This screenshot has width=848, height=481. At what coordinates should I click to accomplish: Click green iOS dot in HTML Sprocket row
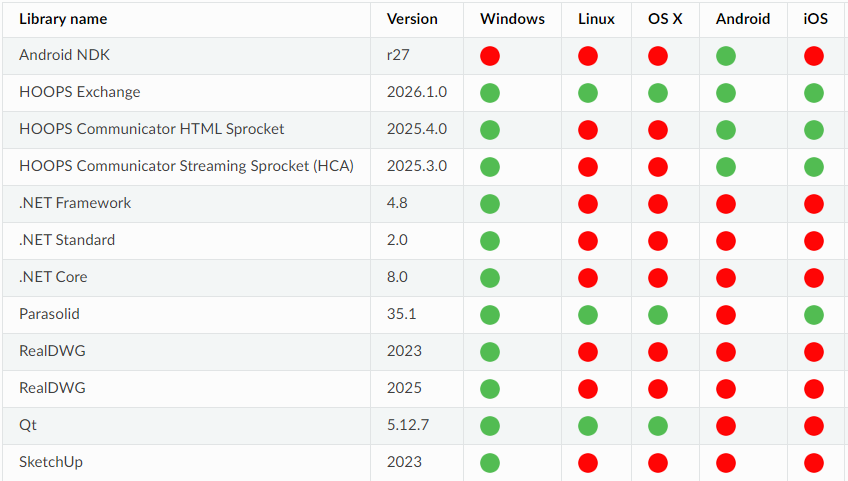pyautogui.click(x=814, y=130)
